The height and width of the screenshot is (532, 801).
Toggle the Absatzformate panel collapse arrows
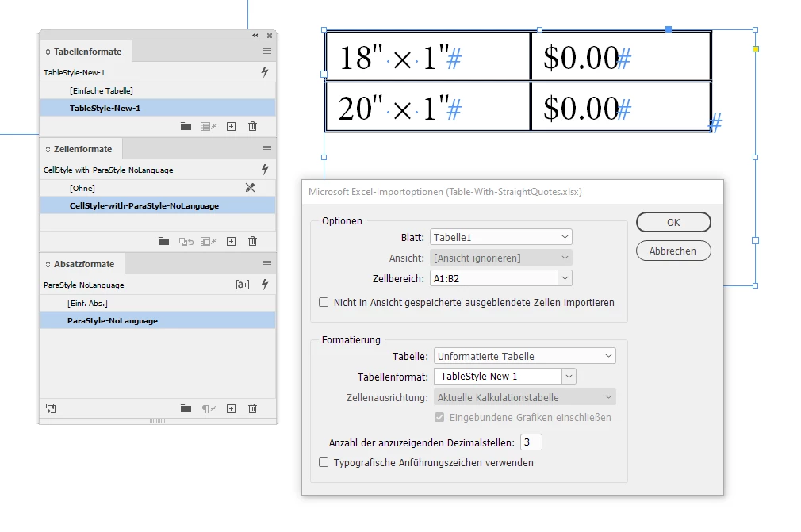coord(48,264)
